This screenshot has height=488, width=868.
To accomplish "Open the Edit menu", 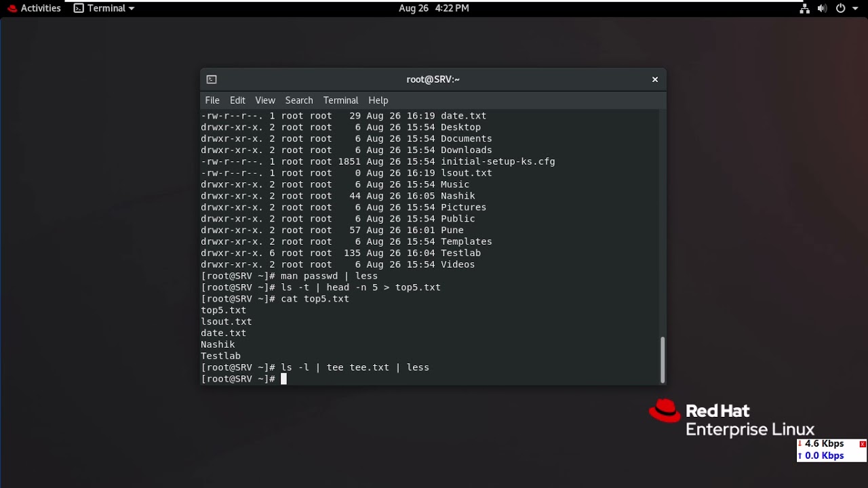I will point(237,100).
